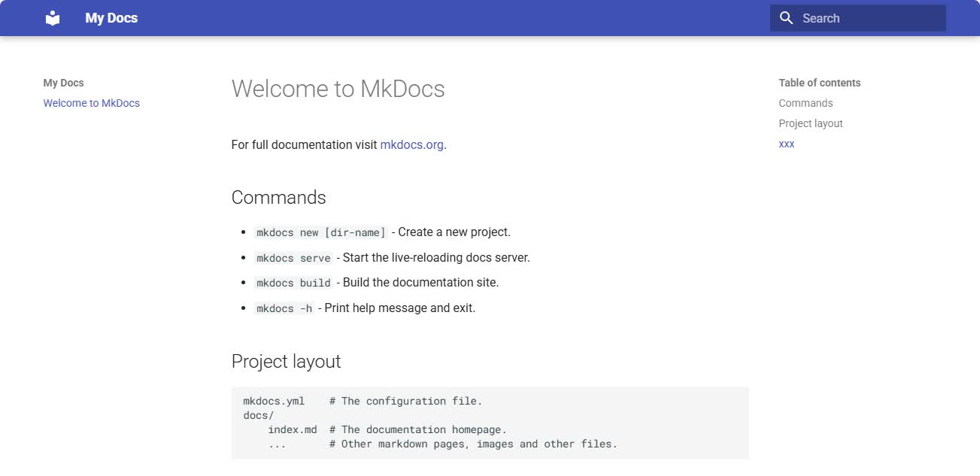The width and height of the screenshot is (980, 476).
Task: Click the My Docs sidebar label
Action: 63,83
